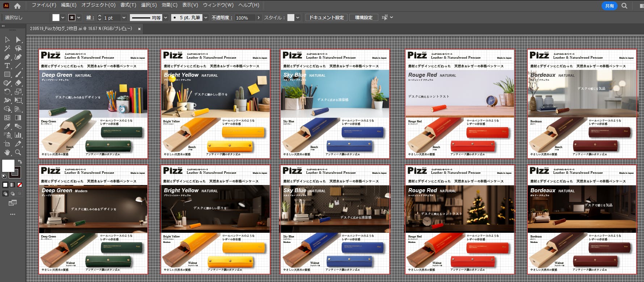Select the Zoom tool in toolbar
This screenshot has height=282, width=644.
(x=18, y=152)
